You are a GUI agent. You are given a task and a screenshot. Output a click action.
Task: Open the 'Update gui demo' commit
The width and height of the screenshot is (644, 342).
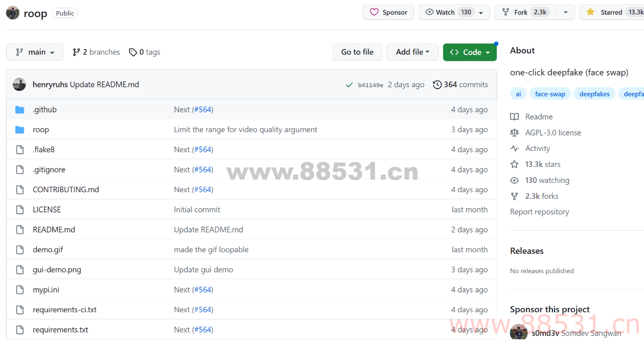[203, 270]
